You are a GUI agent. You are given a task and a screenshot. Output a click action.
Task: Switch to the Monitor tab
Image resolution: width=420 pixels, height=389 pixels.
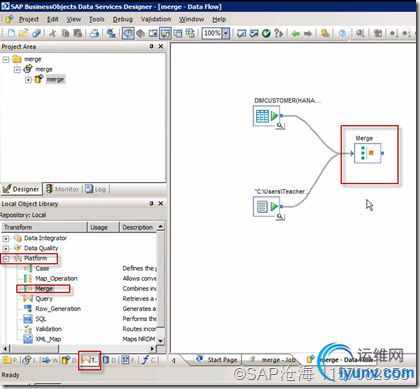[x=62, y=189]
